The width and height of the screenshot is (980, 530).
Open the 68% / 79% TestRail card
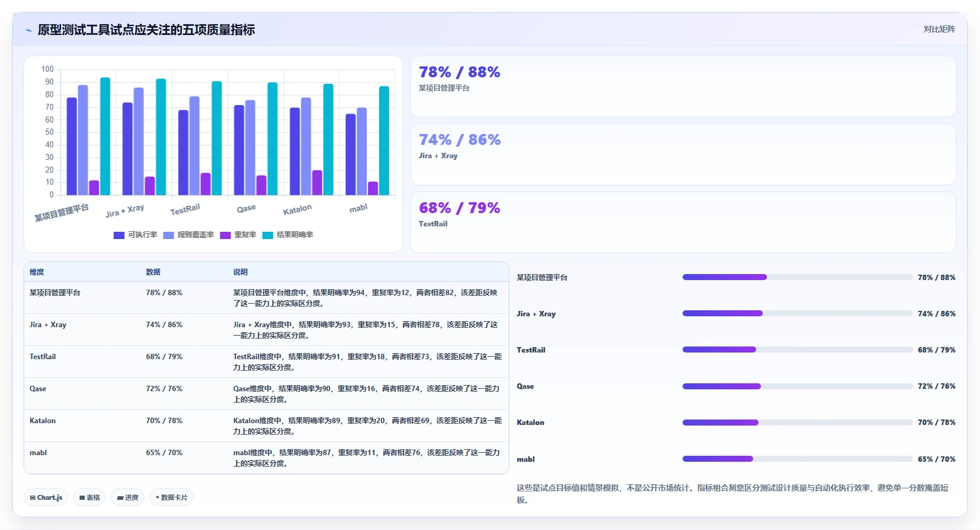(x=683, y=222)
